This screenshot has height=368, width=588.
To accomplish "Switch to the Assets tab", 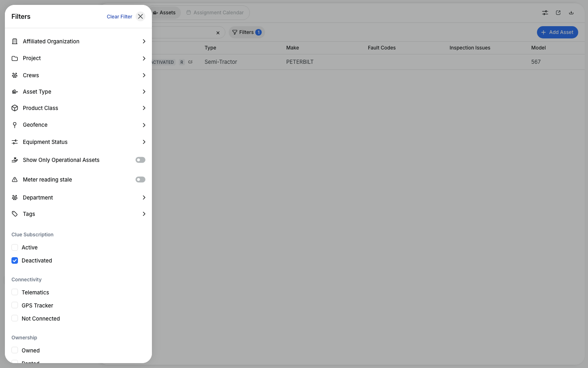I will 165,13.
